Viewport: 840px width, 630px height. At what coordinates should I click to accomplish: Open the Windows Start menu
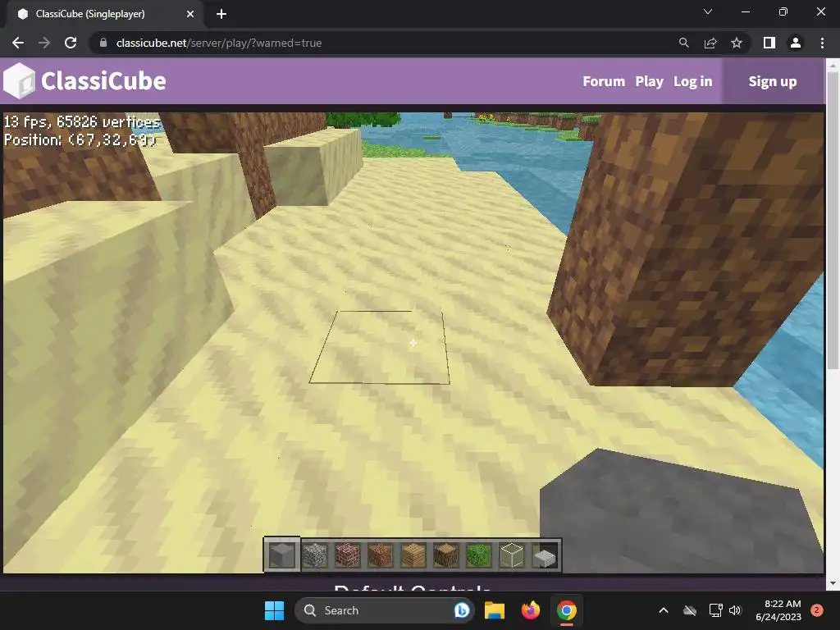(x=274, y=610)
